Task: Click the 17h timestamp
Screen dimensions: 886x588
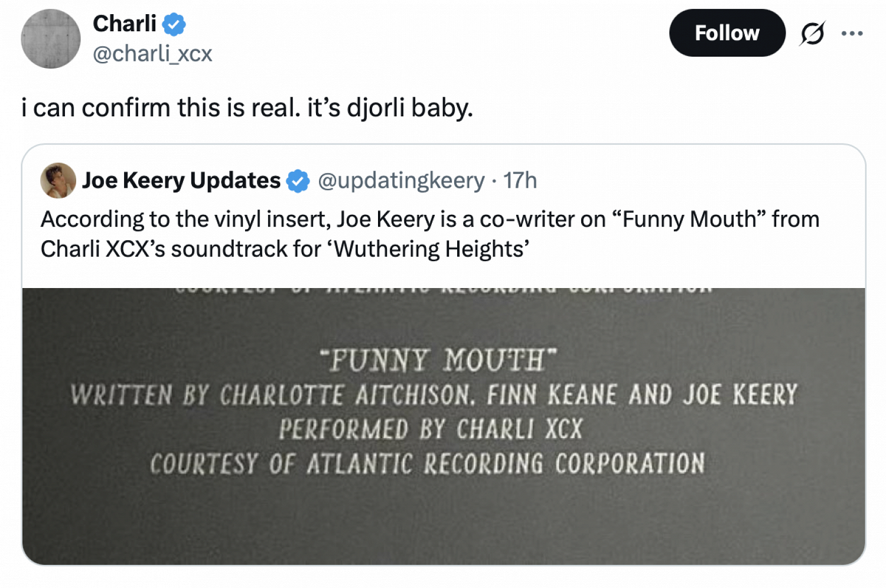Action: click(520, 181)
